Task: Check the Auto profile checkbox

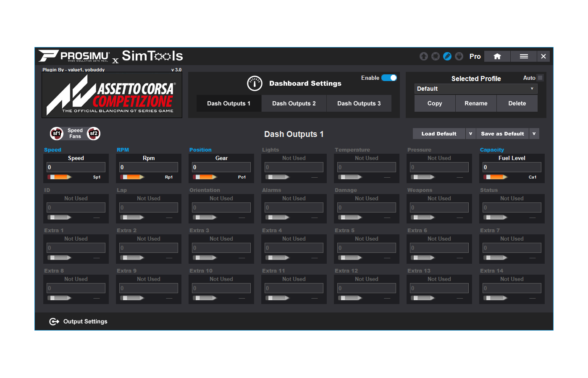Action: coord(540,78)
